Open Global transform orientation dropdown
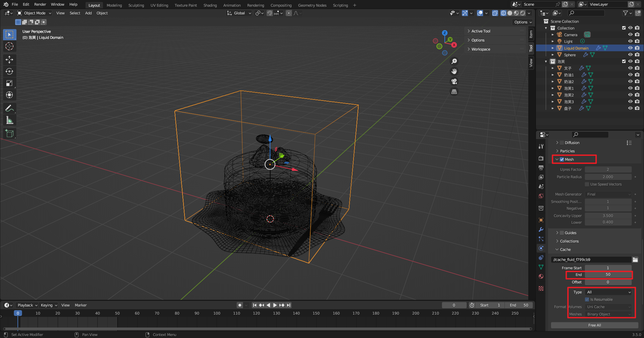The image size is (644, 338). point(239,13)
